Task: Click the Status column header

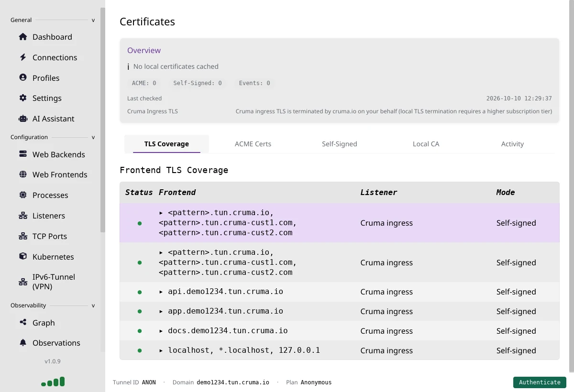Action: [139, 192]
